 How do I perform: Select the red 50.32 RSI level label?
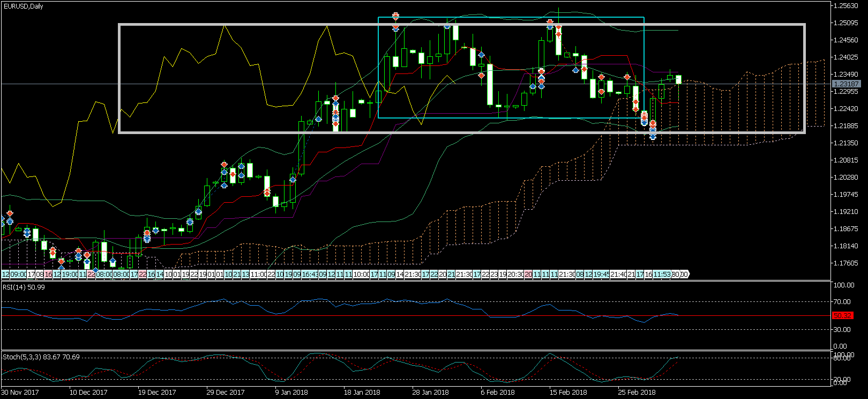pyautogui.click(x=843, y=316)
